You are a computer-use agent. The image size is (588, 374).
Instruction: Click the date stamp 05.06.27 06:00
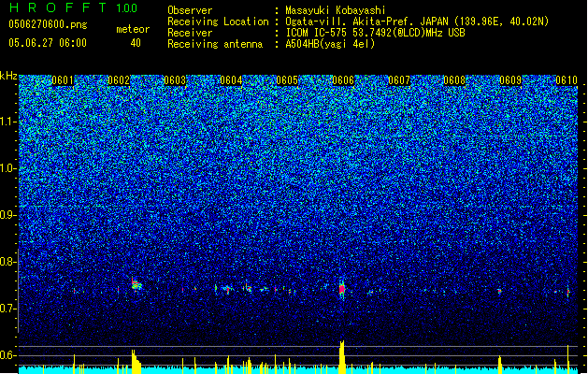[x=48, y=43]
